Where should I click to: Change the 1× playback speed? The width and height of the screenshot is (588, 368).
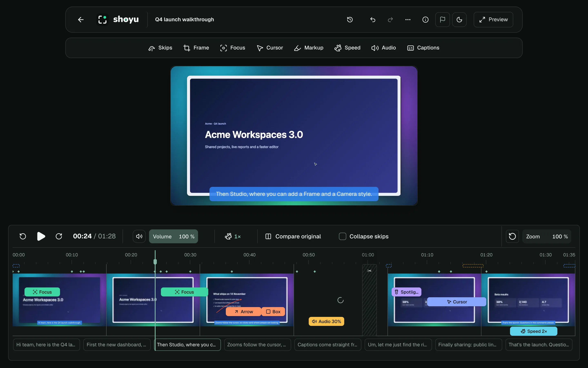click(233, 236)
